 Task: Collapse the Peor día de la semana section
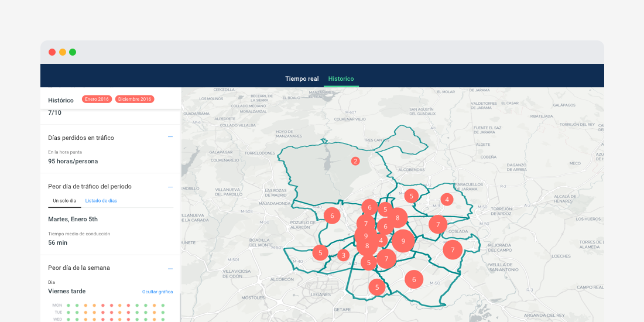[170, 268]
